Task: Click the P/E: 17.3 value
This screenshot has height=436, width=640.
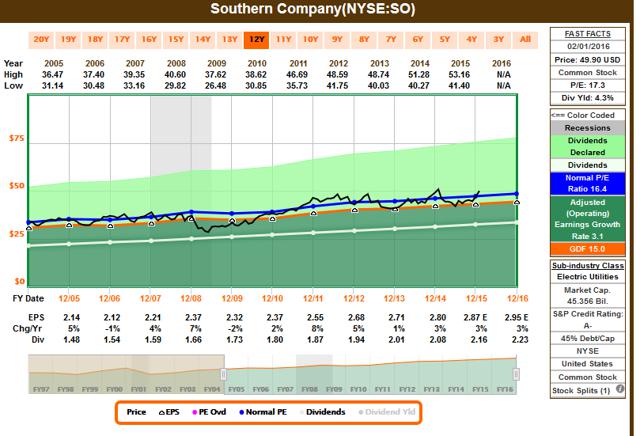Action: (x=588, y=85)
